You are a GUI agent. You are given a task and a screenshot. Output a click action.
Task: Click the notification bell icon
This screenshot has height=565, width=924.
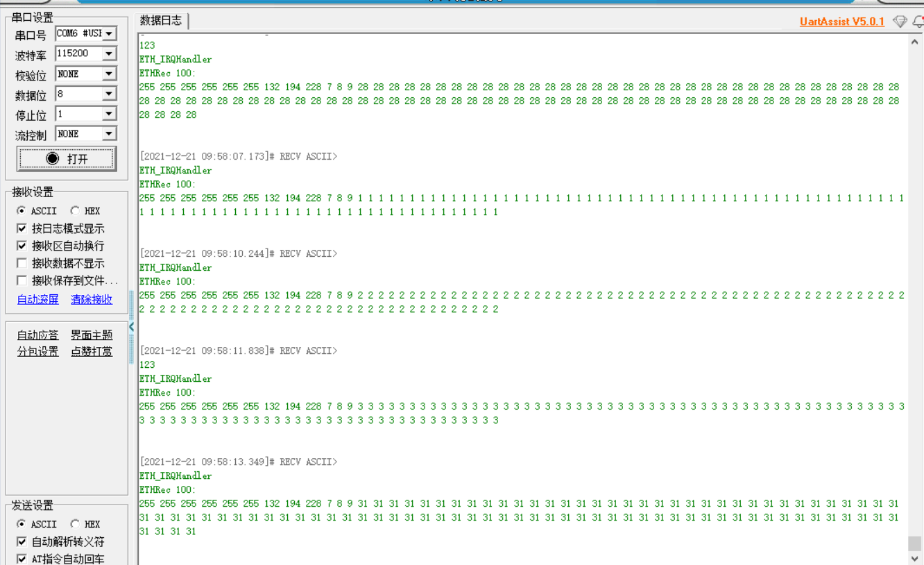tap(918, 22)
